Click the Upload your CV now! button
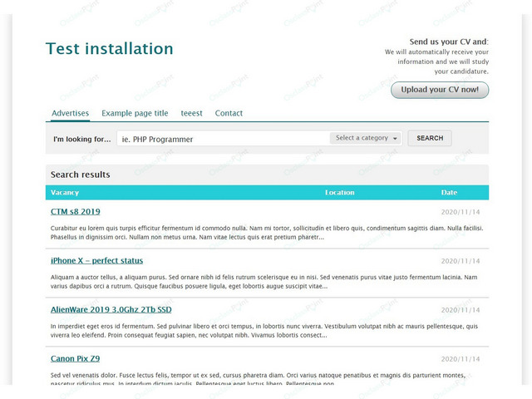The height and width of the screenshot is (399, 532). (x=440, y=90)
